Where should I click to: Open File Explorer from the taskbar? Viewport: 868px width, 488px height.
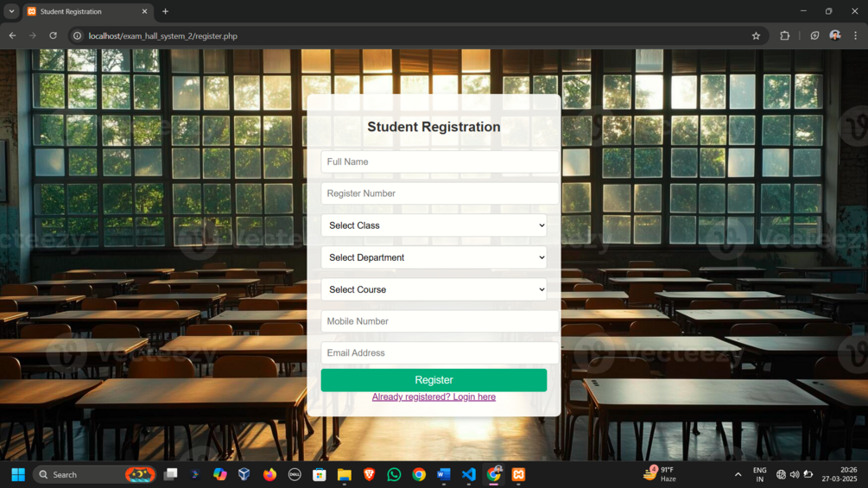345,475
